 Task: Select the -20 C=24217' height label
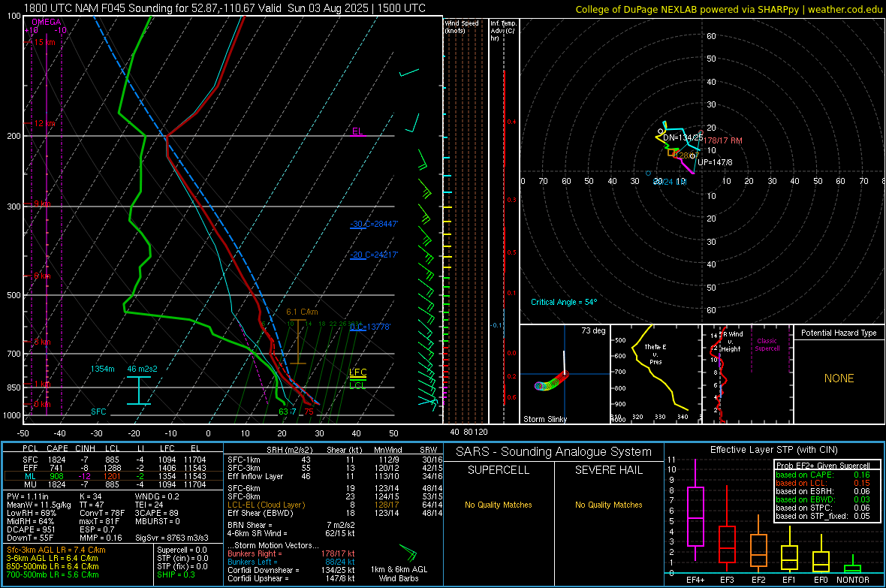(373, 255)
